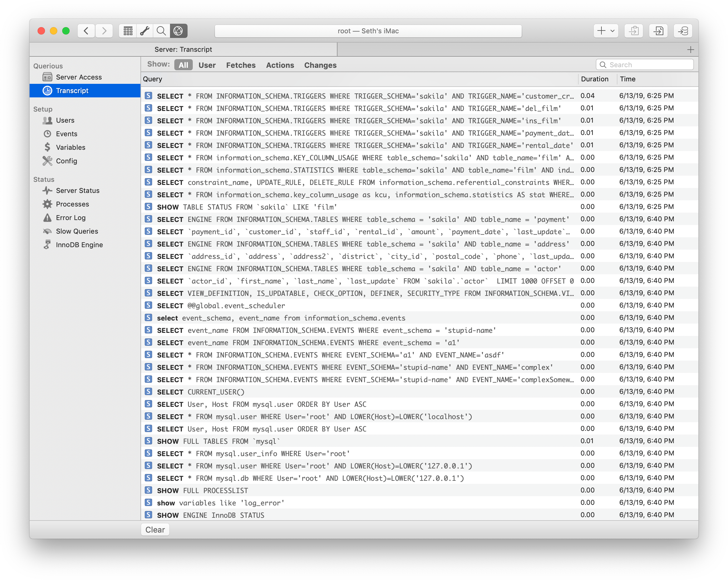Click the export database toolbar icon
The image size is (728, 580).
683,31
